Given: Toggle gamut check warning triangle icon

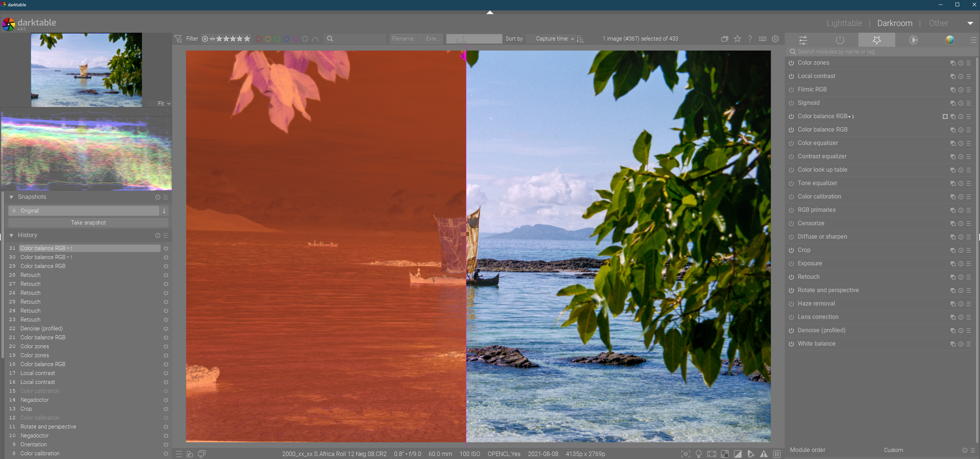Looking at the screenshot, I should coord(764,454).
